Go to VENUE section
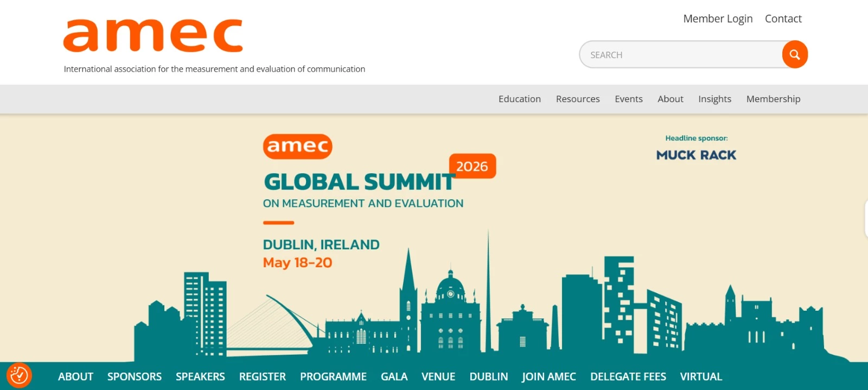868x390 pixels. point(438,376)
